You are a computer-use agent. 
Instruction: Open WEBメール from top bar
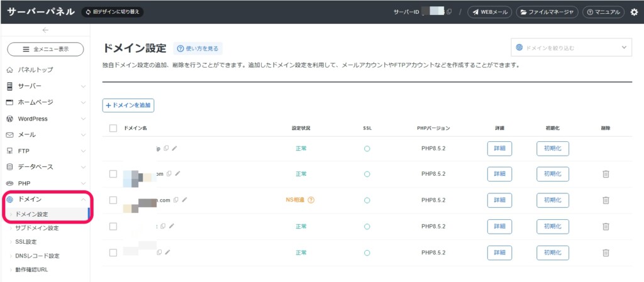click(489, 12)
